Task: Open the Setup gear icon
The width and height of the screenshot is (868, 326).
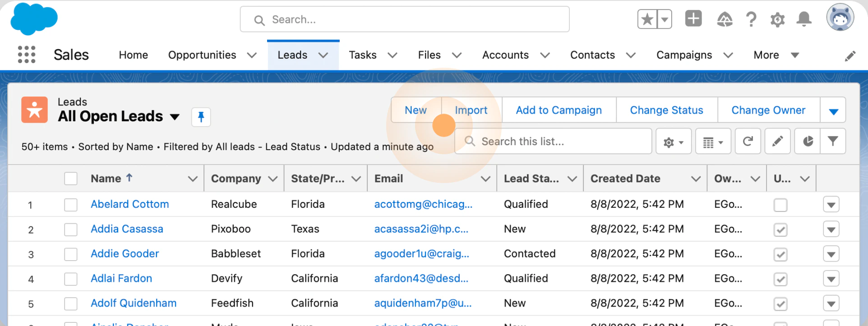Action: [777, 19]
